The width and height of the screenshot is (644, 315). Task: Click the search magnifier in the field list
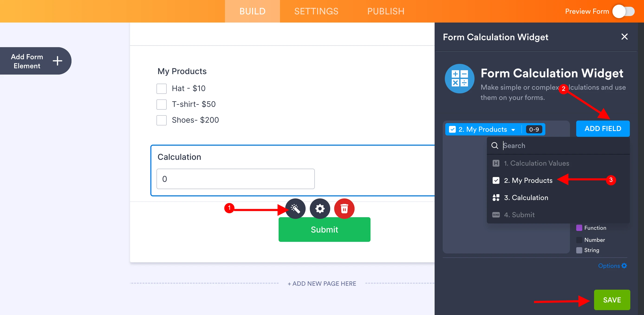coord(495,146)
